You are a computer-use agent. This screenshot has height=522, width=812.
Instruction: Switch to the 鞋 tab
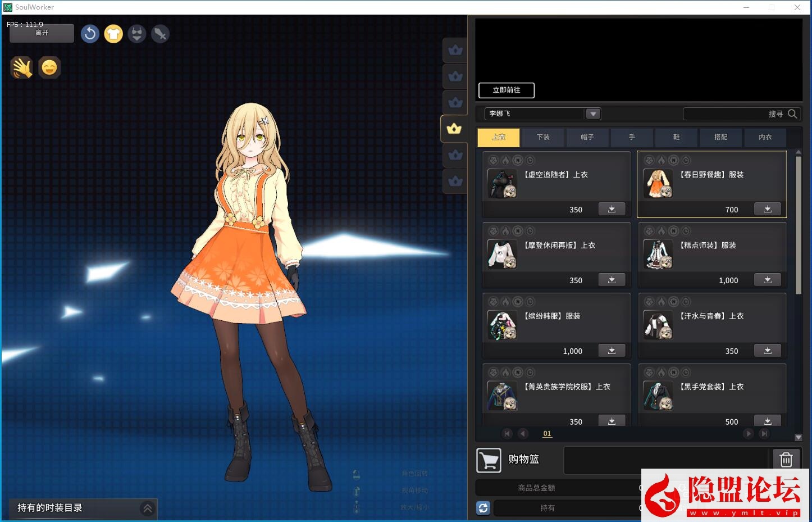[676, 137]
